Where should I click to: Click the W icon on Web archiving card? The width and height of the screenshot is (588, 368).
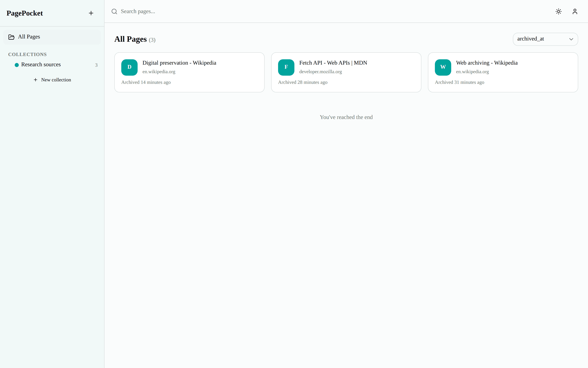[443, 67]
